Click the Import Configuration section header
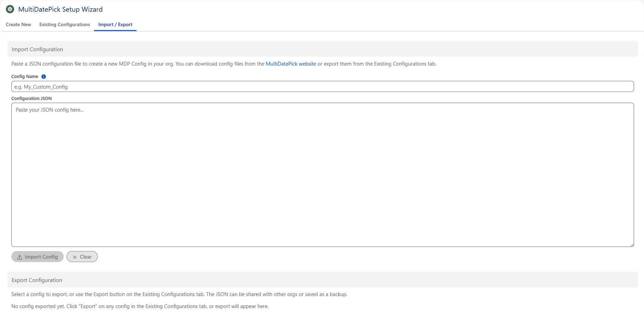This screenshot has width=644, height=328. coord(323,49)
